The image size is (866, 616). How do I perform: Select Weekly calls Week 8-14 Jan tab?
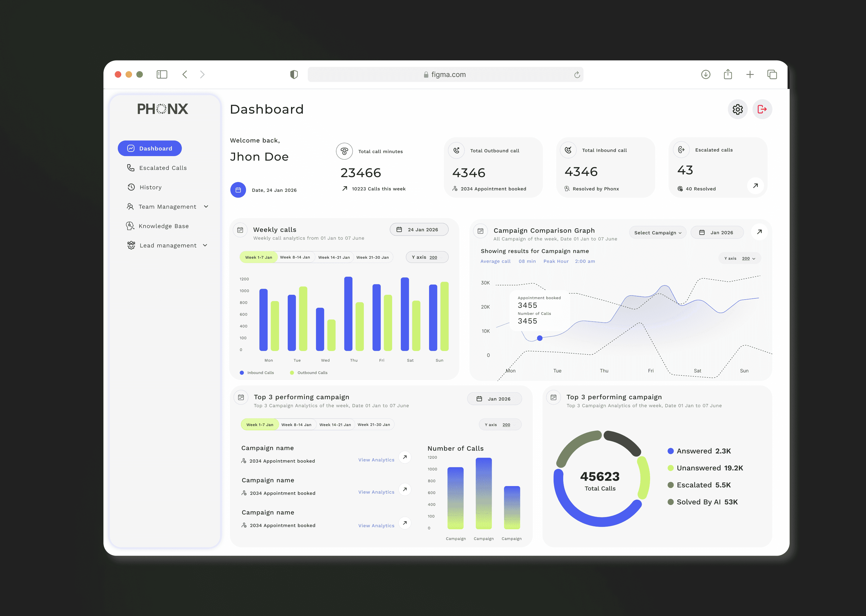point(295,257)
